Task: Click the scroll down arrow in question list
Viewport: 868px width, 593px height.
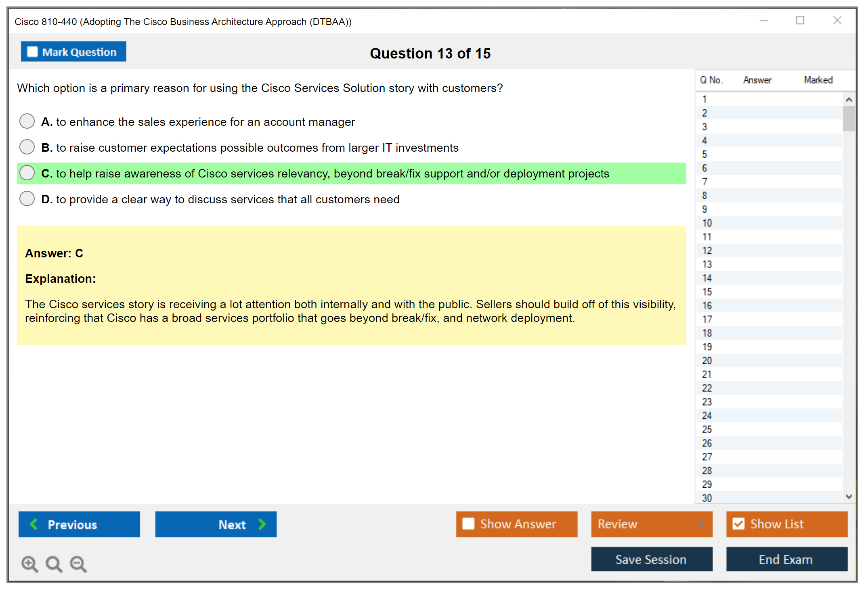Action: coord(849,497)
